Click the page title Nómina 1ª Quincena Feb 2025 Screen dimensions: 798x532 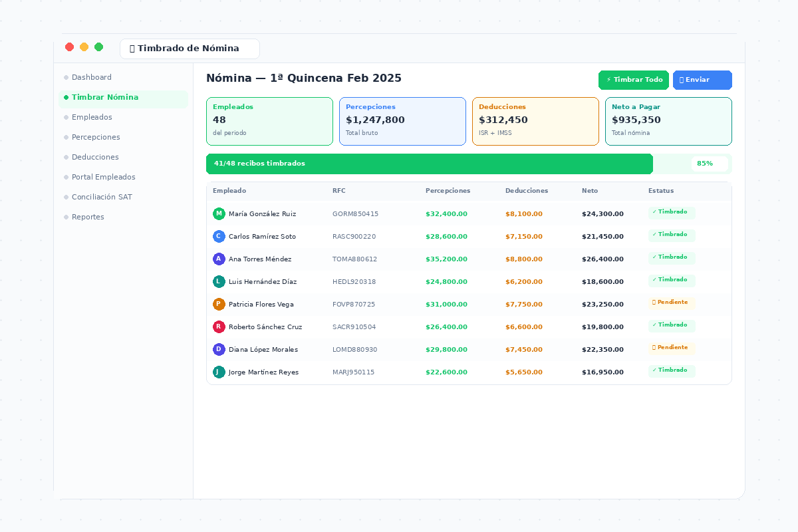click(304, 78)
